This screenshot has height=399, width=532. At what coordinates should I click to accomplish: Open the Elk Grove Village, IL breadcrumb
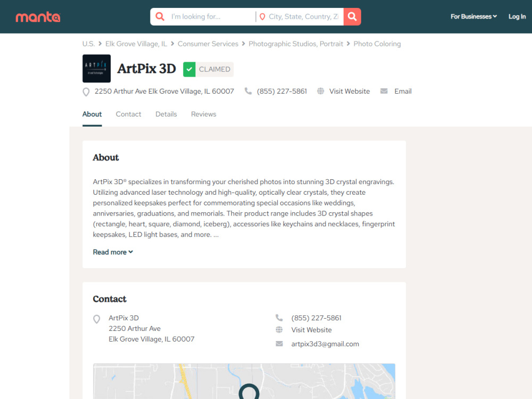[x=136, y=44]
